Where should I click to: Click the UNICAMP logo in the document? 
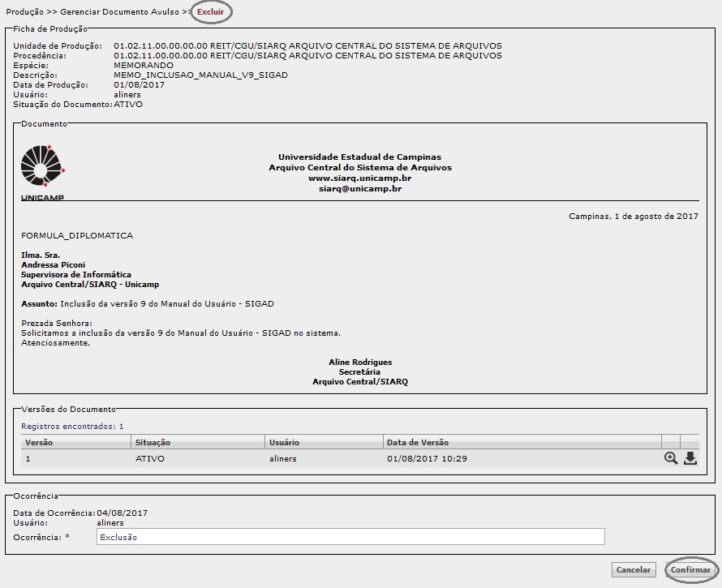[43, 173]
